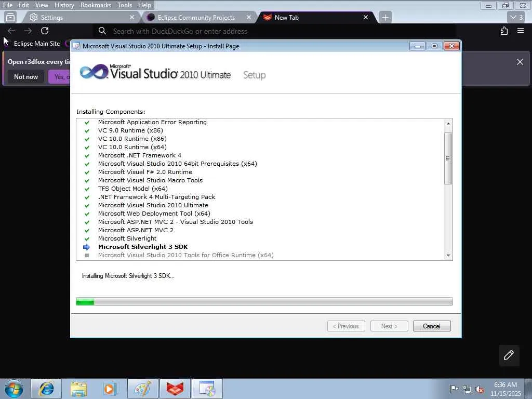Open the File menu
Screen dimensions: 532x399
click(8, 5)
